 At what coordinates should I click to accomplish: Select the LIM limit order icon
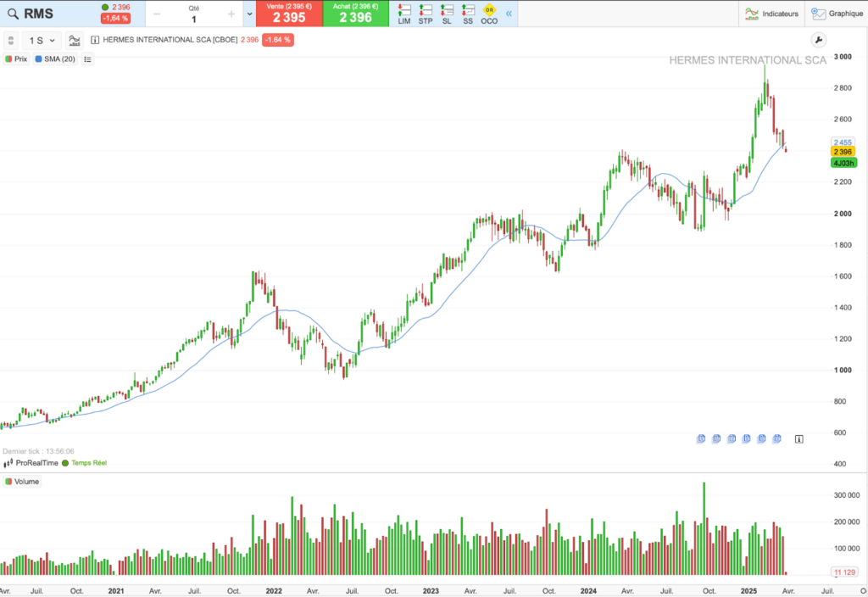404,14
